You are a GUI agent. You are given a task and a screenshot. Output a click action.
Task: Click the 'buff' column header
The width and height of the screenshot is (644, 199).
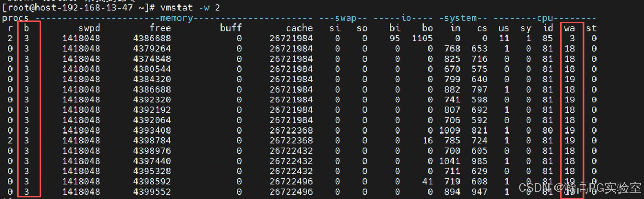231,28
